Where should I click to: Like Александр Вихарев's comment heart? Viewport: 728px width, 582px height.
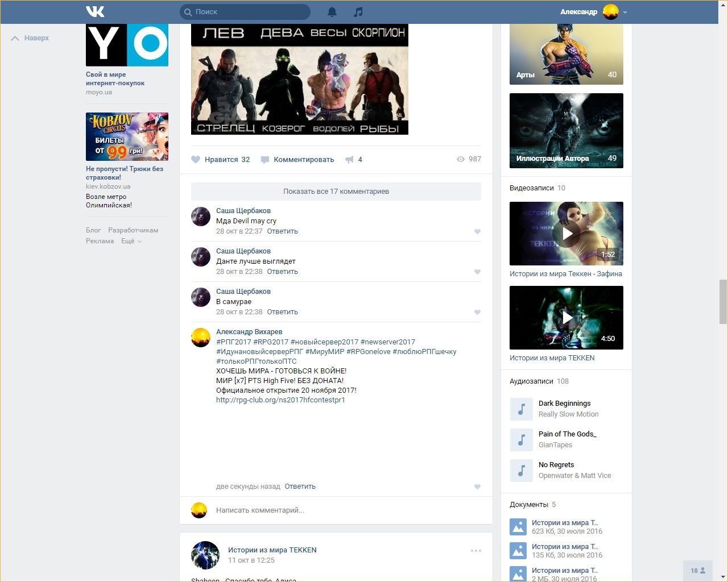point(477,487)
